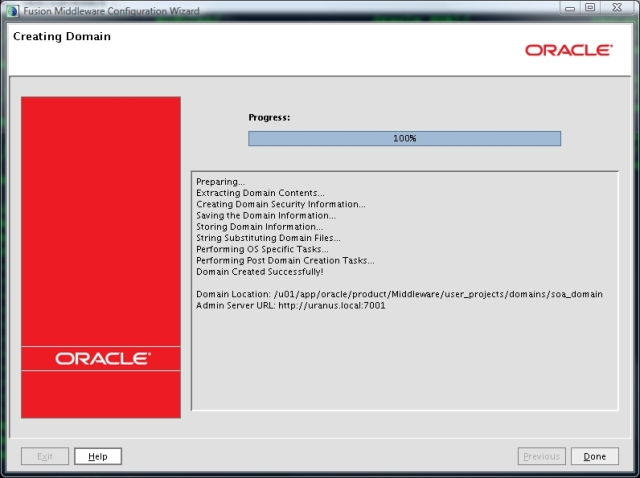Select 'String Substituting Domain Files...' line
The width and height of the screenshot is (640, 478).
point(268,238)
